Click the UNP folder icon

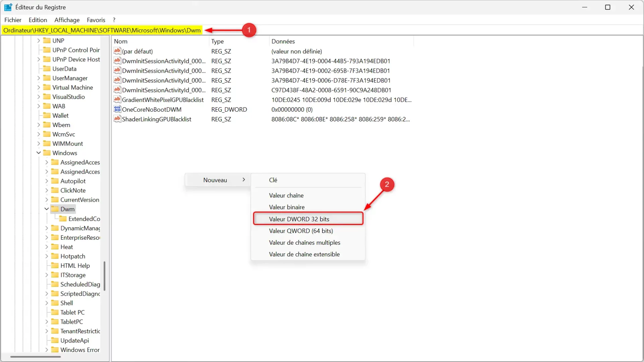click(x=47, y=41)
